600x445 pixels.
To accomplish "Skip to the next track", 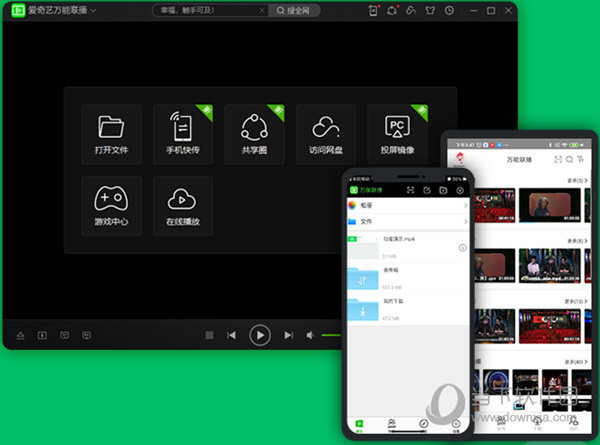I will coord(289,335).
